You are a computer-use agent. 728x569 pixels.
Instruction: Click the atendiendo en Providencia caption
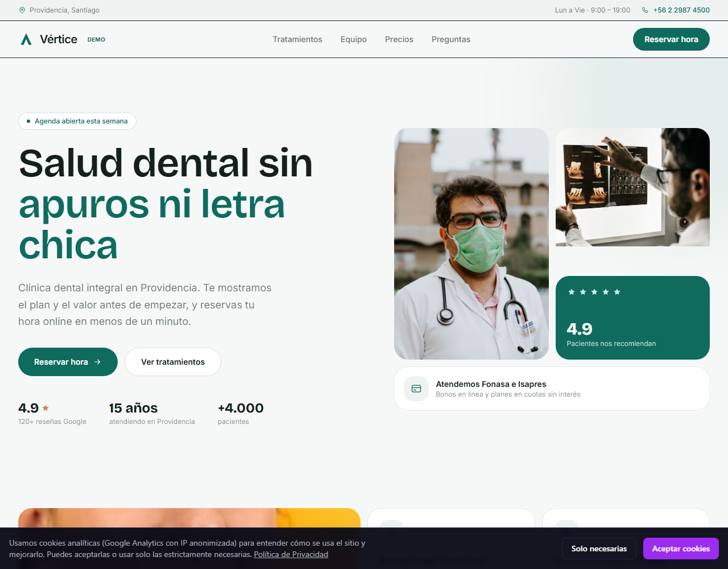point(152,422)
